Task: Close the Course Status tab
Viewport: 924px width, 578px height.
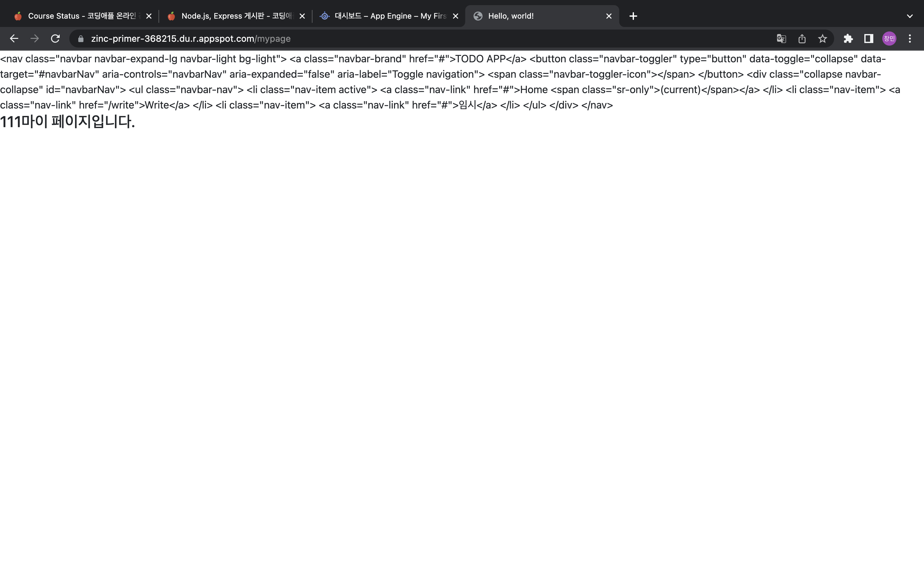Action: pyautogui.click(x=149, y=16)
